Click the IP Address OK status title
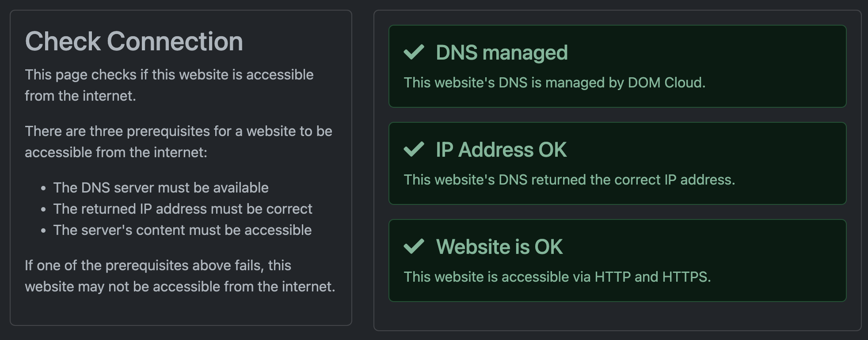This screenshot has height=340, width=868. coord(501,150)
